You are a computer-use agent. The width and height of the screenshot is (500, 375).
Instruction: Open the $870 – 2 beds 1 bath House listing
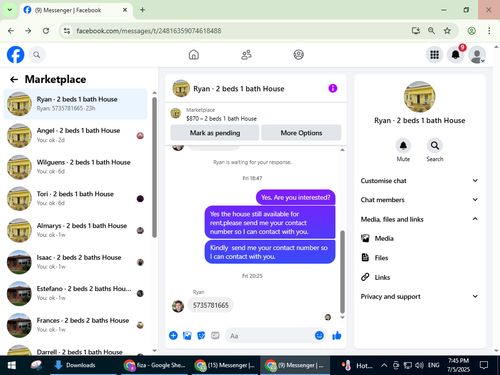pos(221,119)
